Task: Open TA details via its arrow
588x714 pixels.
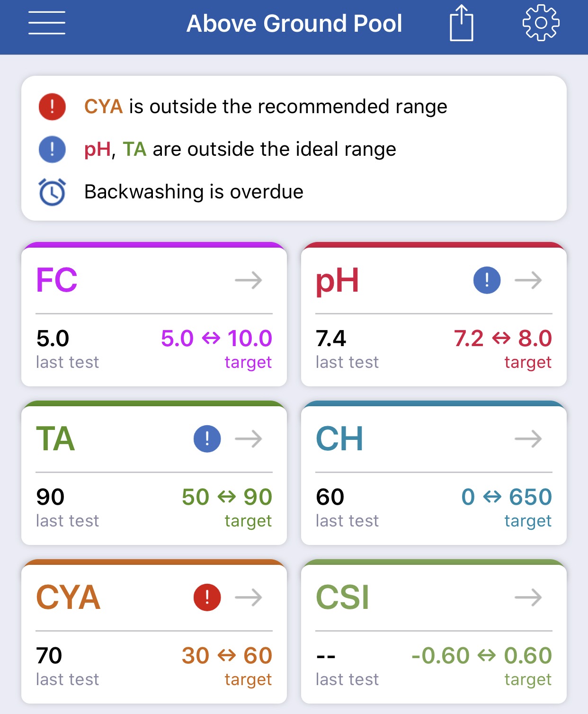Action: (249, 438)
